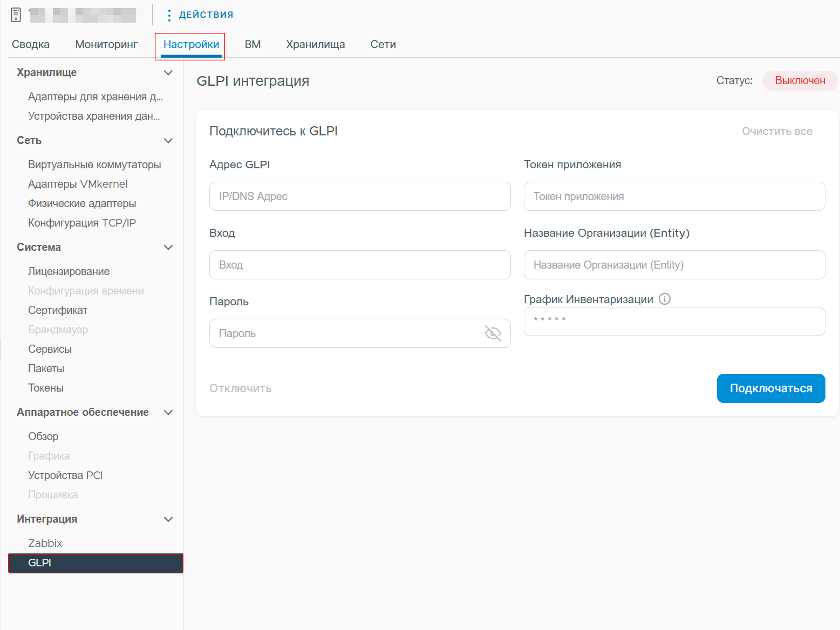Click the Подключаться button
This screenshot has width=840, height=630.
771,388
